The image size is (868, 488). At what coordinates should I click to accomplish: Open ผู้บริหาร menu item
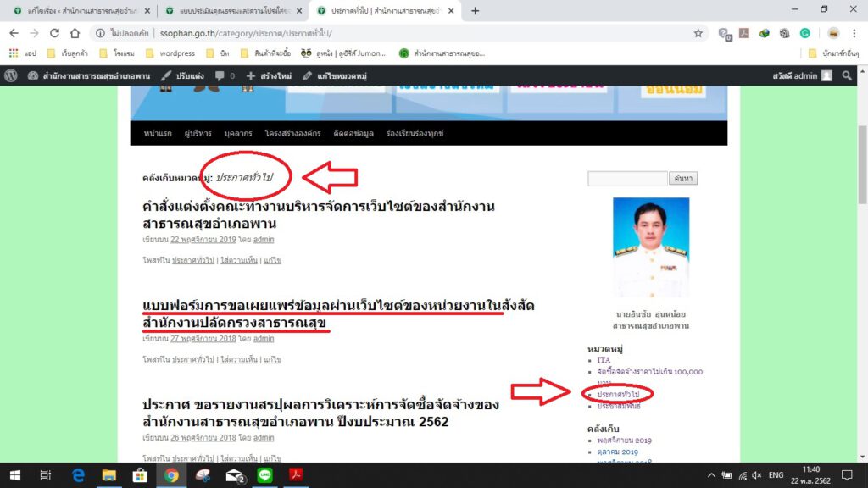click(198, 133)
